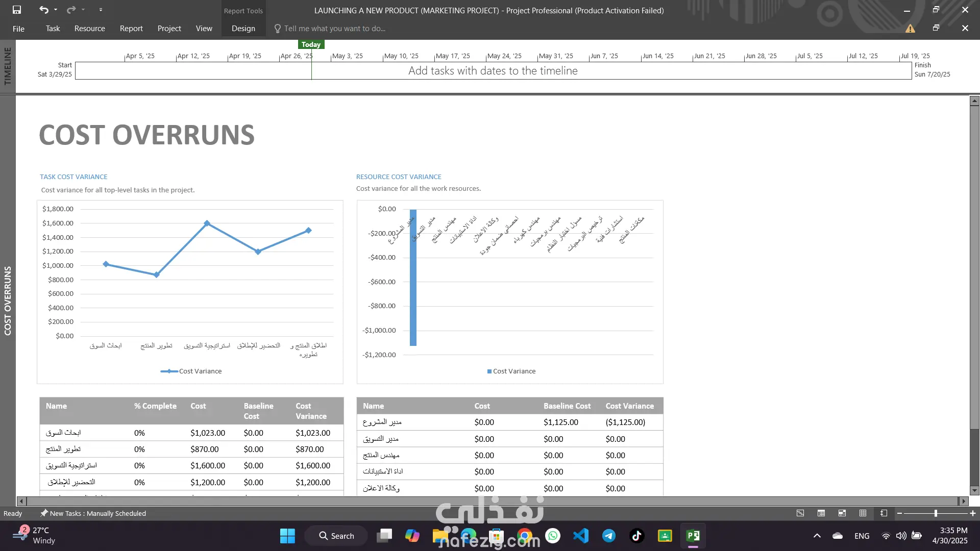Screen dimensions: 980x551
Task: Click New Tasks Manually Scheduled status button
Action: (x=93, y=513)
